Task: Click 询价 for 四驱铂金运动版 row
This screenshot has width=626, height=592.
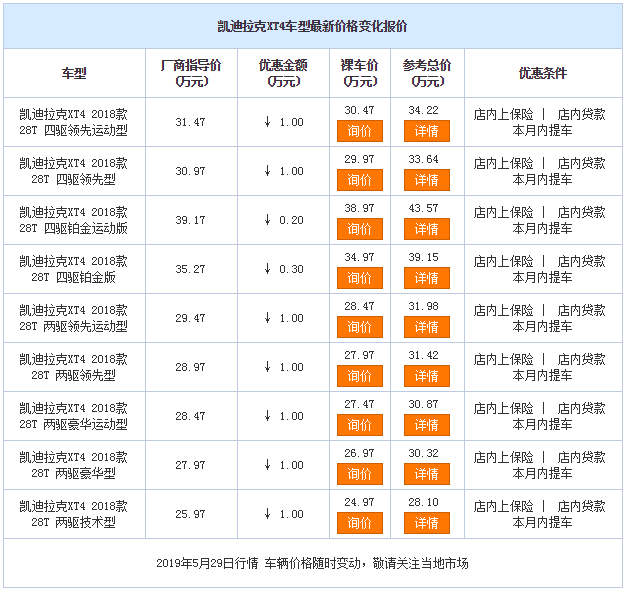Action: point(359,229)
